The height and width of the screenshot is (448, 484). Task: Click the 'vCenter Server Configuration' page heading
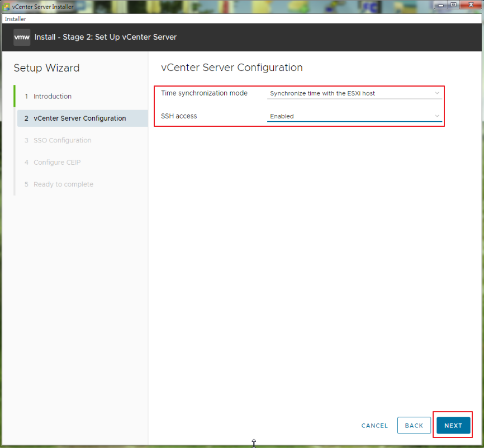[x=232, y=67]
